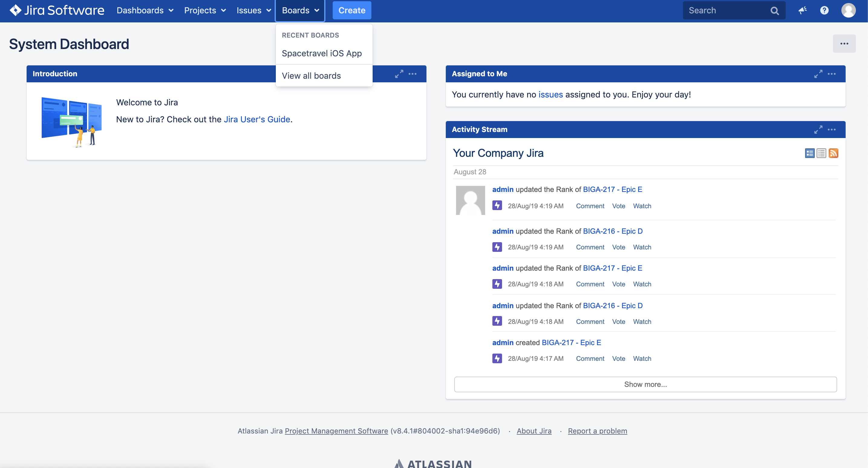868x468 pixels.
Task: Open the activity stream RSS feed
Action: point(833,153)
